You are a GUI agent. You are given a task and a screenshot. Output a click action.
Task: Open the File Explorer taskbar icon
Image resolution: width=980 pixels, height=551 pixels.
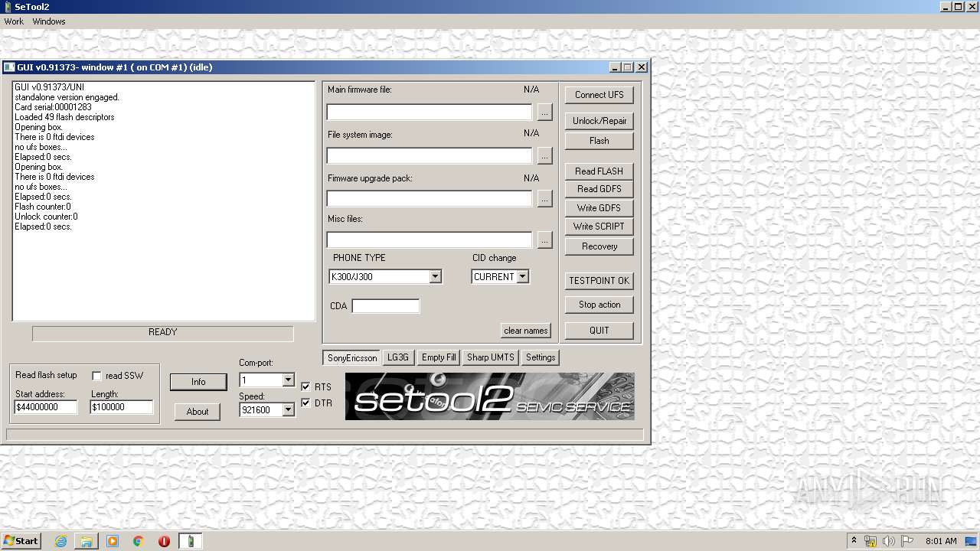pos(87,541)
